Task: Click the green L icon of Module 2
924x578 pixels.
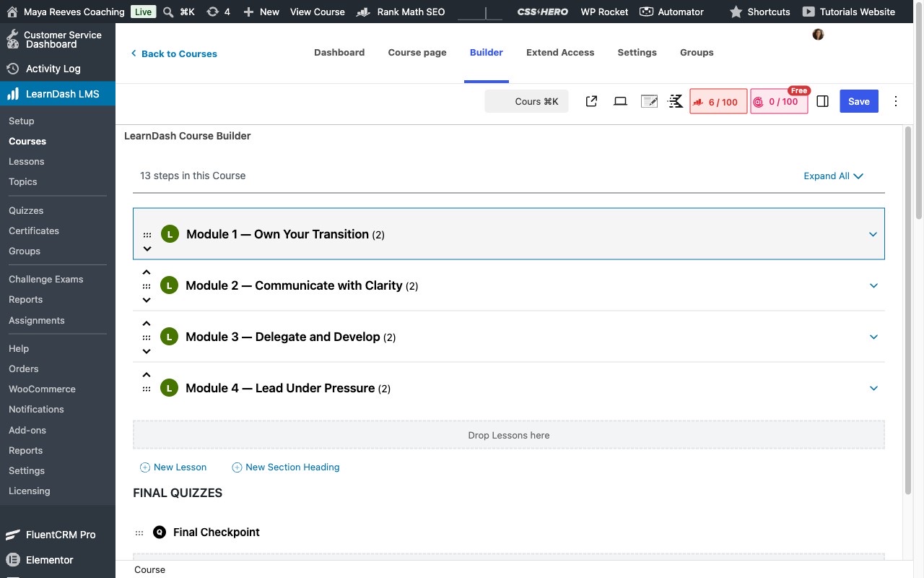Action: coord(169,285)
